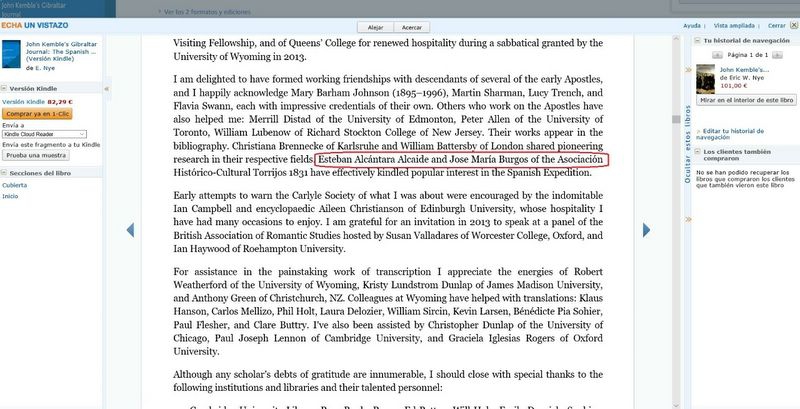The width and height of the screenshot is (800, 409).
Task: Jump to the Cubierta section
Action: [15, 185]
